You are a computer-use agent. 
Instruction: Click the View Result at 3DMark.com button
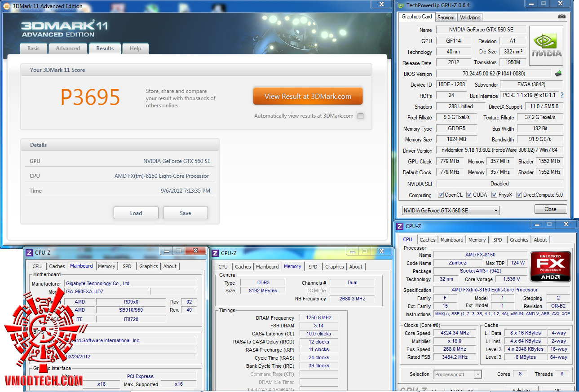308,96
